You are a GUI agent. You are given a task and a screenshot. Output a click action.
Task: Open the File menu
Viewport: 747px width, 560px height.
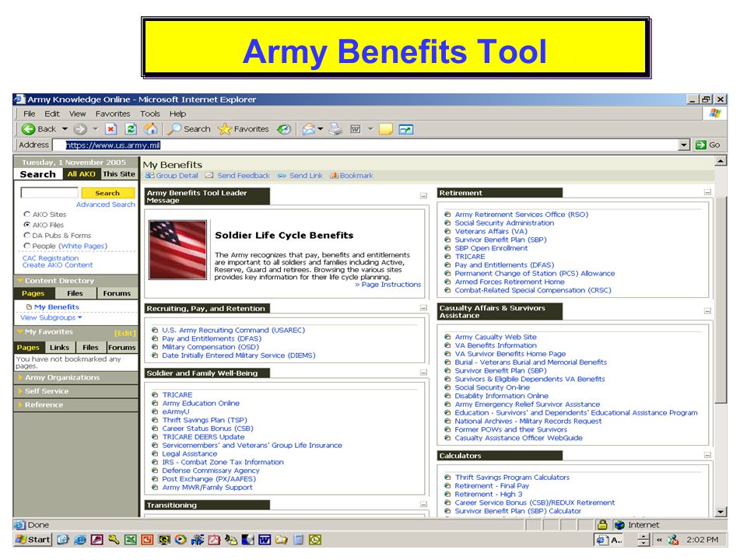[x=30, y=114]
